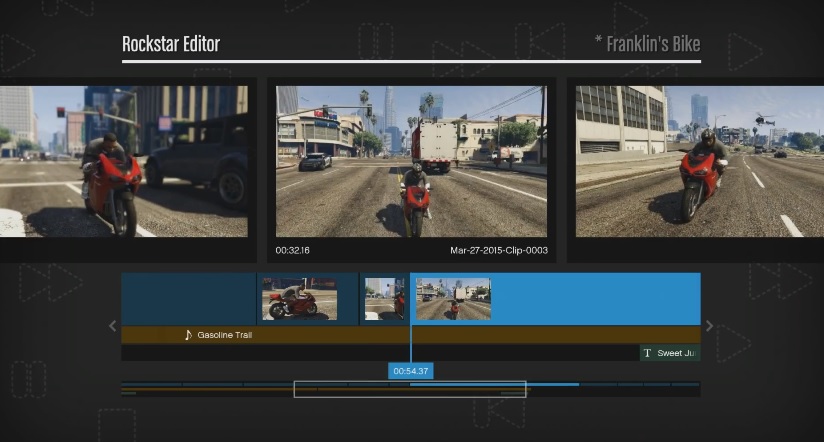Click the Mar-27-2015-Clip-0003 clip name

click(x=499, y=251)
